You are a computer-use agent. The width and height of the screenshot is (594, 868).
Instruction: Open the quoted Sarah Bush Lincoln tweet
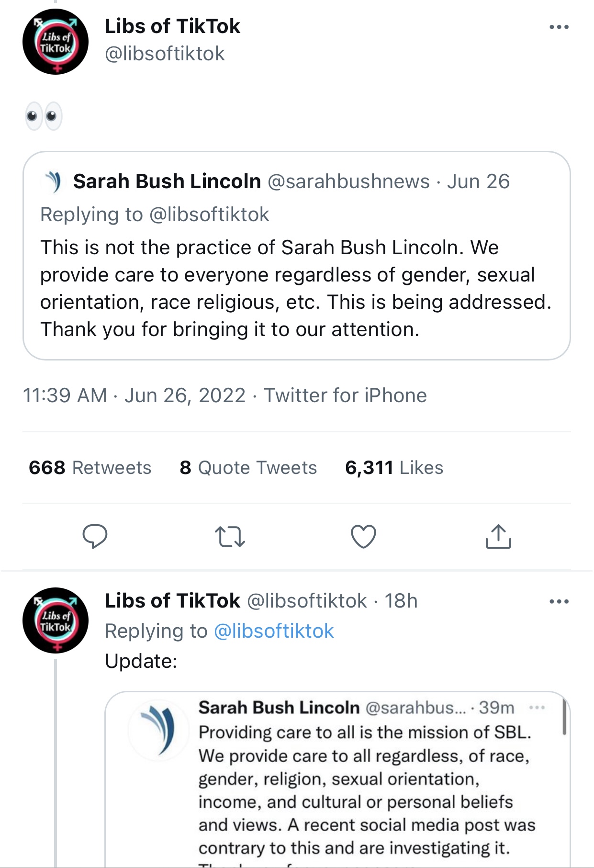(x=296, y=287)
